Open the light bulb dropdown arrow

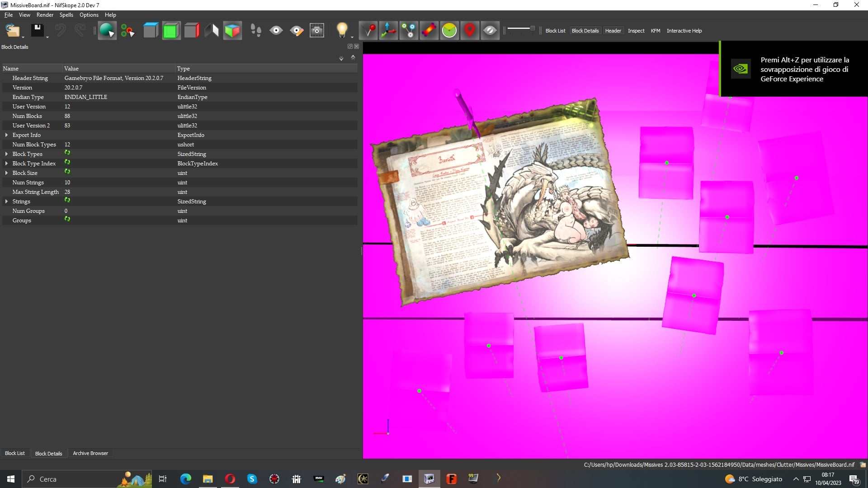click(x=352, y=37)
